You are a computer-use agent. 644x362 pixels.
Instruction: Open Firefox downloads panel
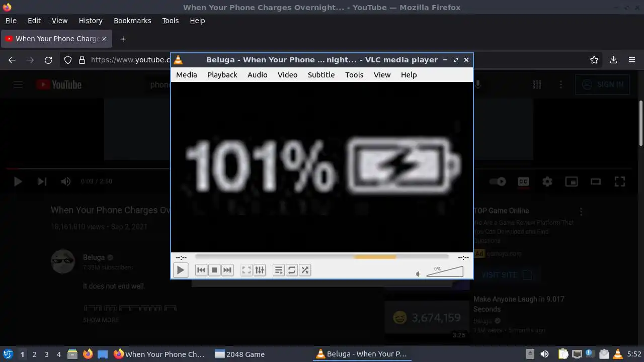613,60
